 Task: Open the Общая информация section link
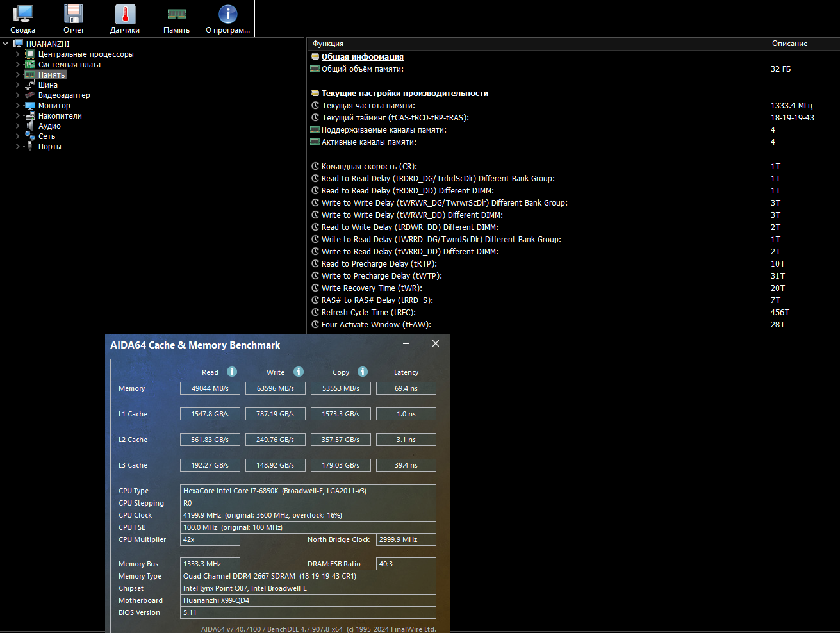click(363, 57)
